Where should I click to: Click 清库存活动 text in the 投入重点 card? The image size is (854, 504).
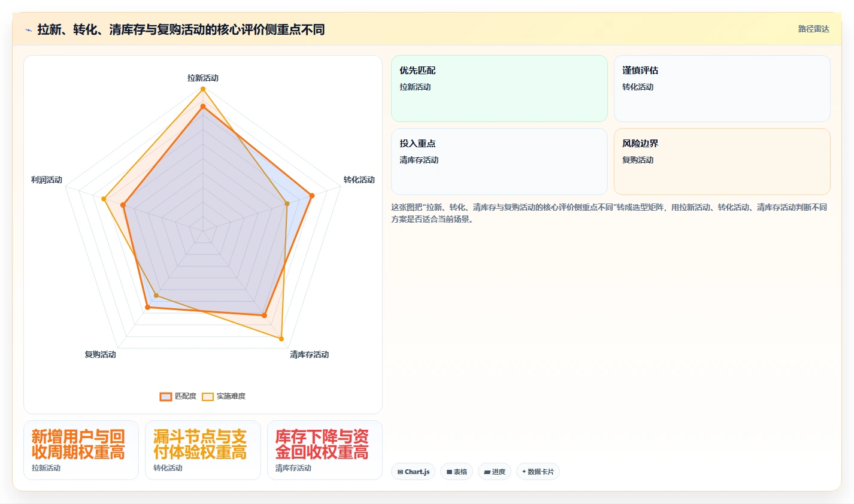(x=419, y=160)
